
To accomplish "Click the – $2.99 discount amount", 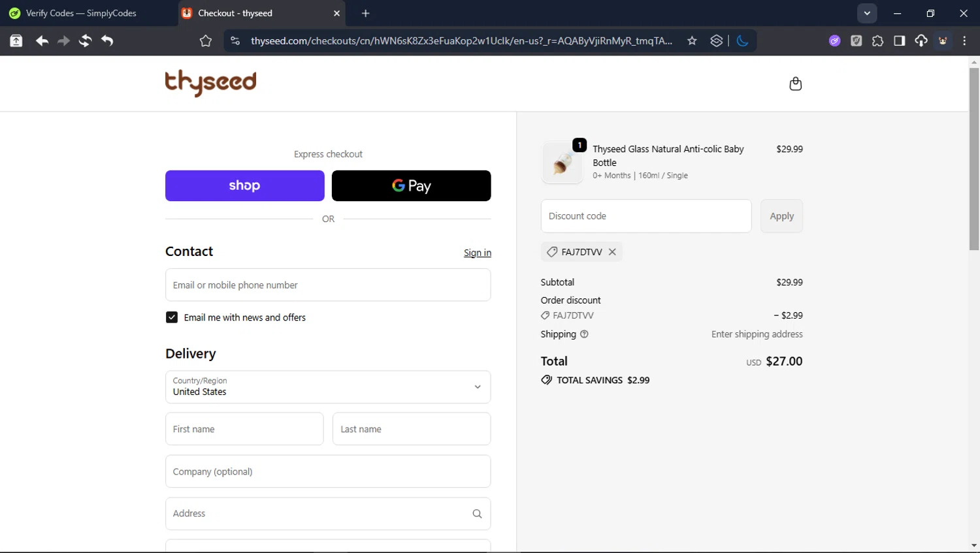I will (788, 315).
